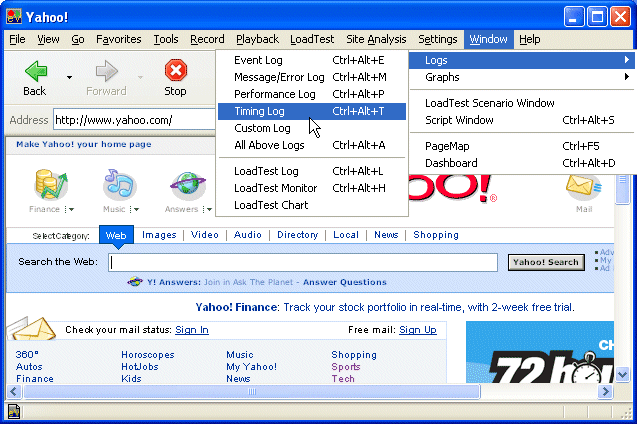Select the Images search category

pyautogui.click(x=159, y=235)
